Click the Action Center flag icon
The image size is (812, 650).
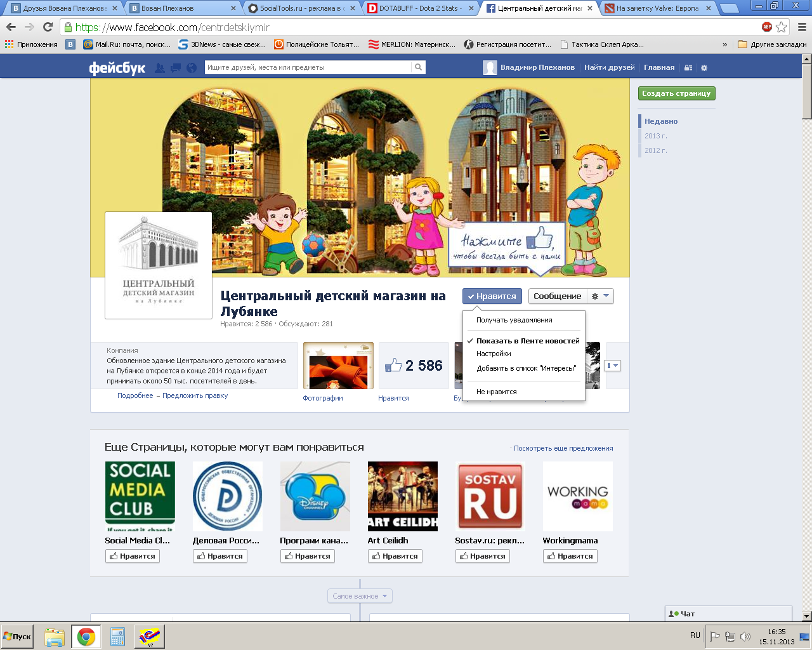pyautogui.click(x=714, y=637)
